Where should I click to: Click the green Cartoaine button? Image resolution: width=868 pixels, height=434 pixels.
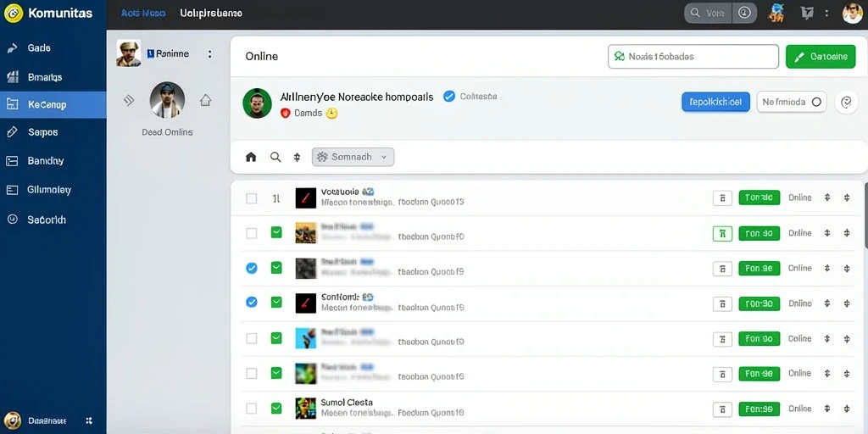tap(821, 57)
